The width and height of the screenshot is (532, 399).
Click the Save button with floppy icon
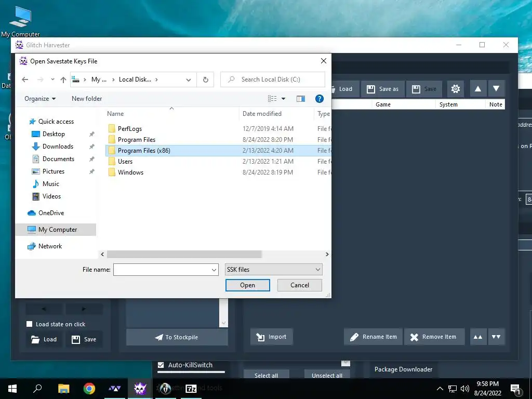pyautogui.click(x=84, y=339)
